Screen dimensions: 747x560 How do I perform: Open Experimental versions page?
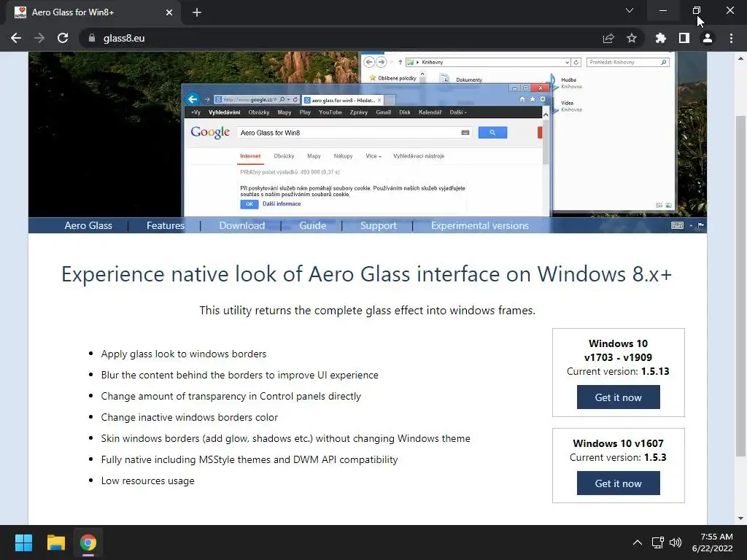[x=480, y=226]
